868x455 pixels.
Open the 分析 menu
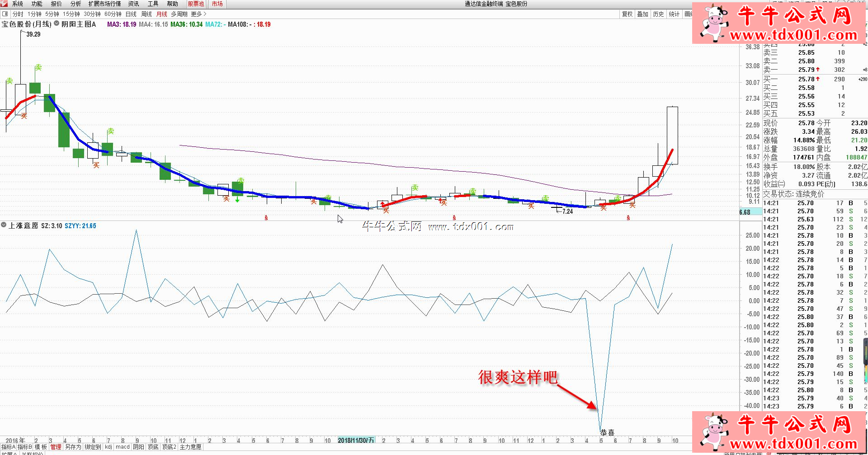[x=75, y=4]
